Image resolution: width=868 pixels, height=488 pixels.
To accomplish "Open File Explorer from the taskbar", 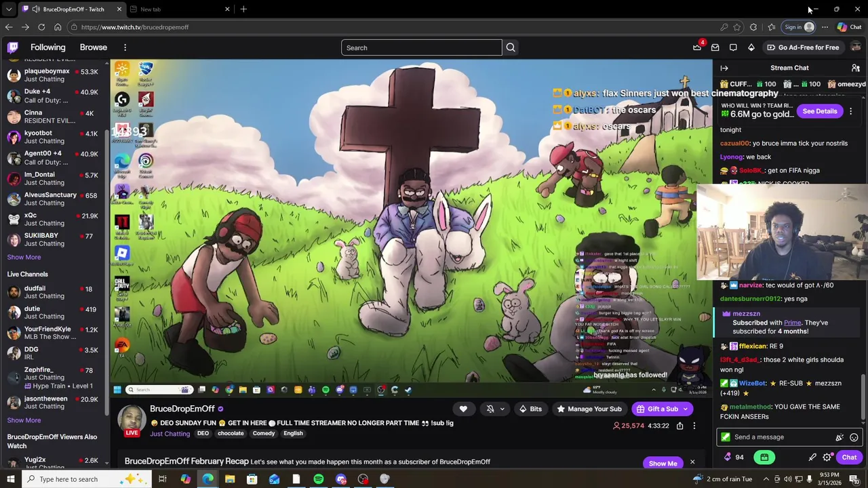I will [x=230, y=479].
